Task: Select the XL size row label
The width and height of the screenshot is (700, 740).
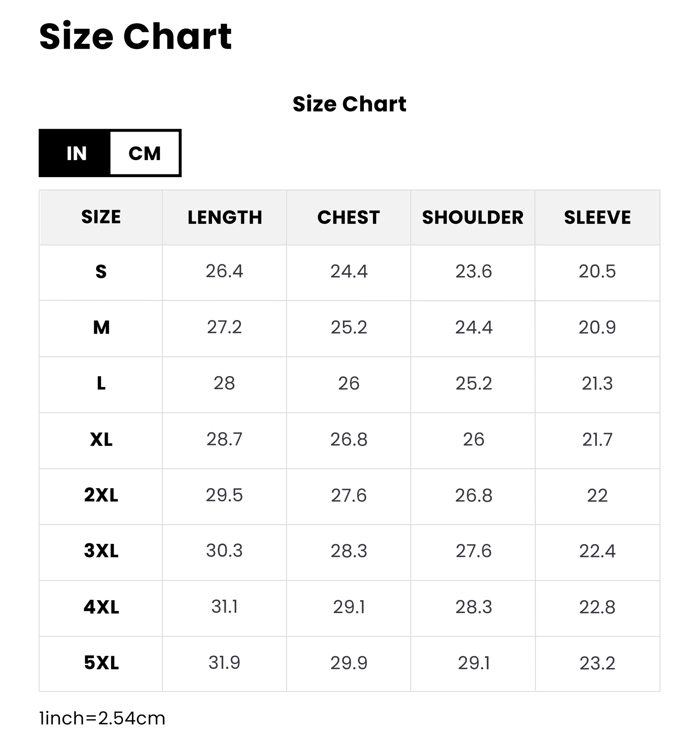Action: [101, 439]
